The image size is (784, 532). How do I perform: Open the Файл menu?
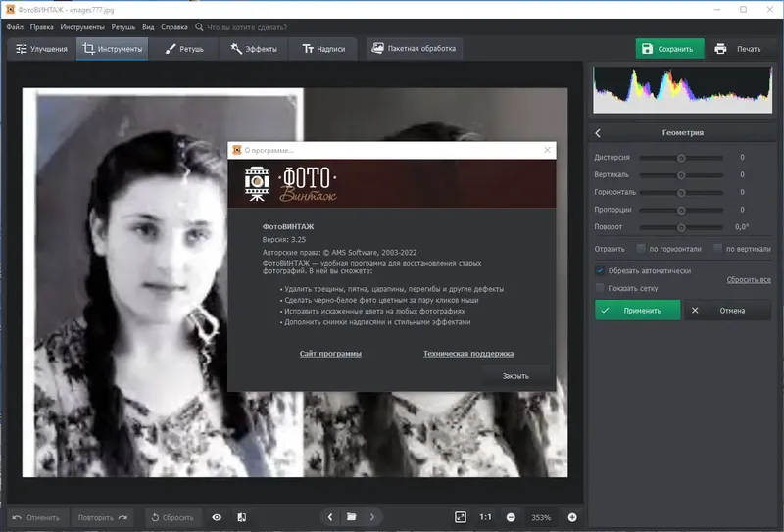(15, 27)
